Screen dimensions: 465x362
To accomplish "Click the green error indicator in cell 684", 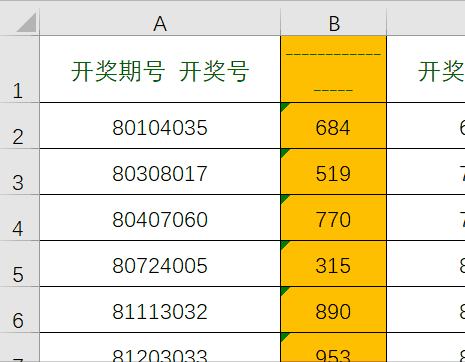I will [x=284, y=106].
